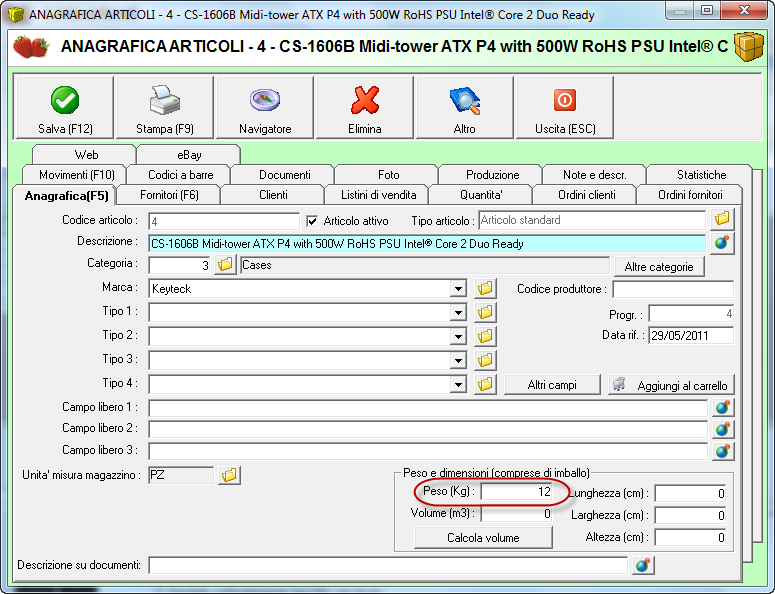This screenshot has width=775, height=594.
Task: Open the Note e descr. tab
Action: pyautogui.click(x=595, y=175)
